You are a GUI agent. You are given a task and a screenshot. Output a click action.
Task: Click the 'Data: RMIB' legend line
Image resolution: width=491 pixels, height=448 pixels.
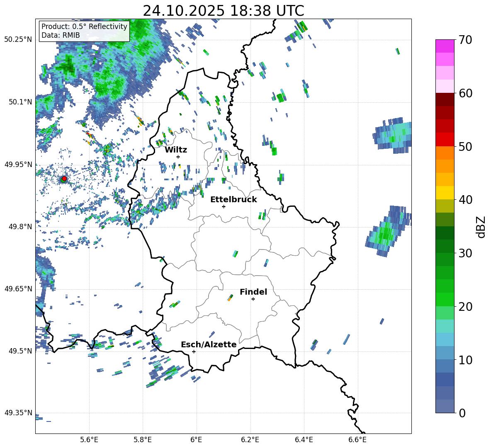pos(61,35)
